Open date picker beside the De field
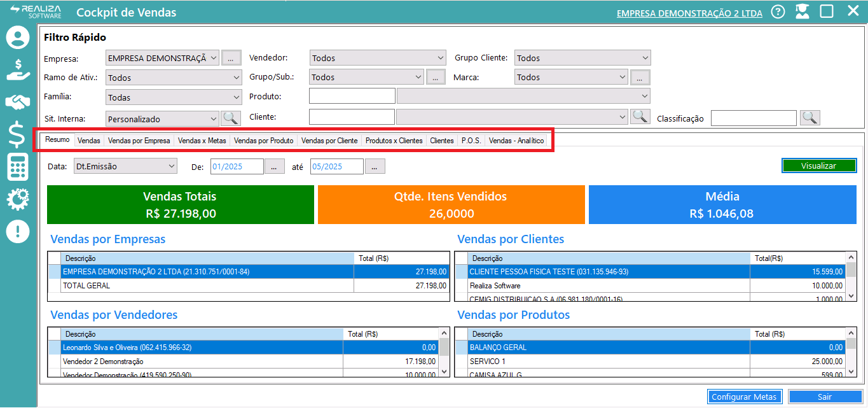 pyautogui.click(x=273, y=166)
